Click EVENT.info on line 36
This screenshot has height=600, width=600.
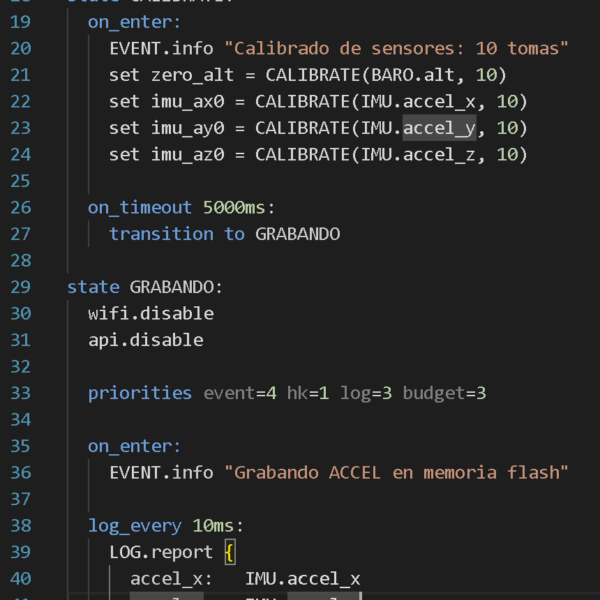[x=161, y=473]
